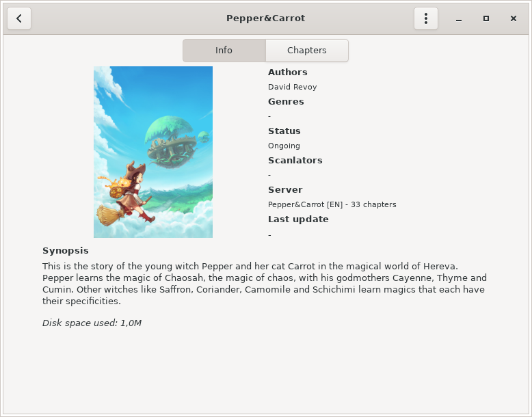Go back with the header arrow button
532x417 pixels.
[19, 18]
